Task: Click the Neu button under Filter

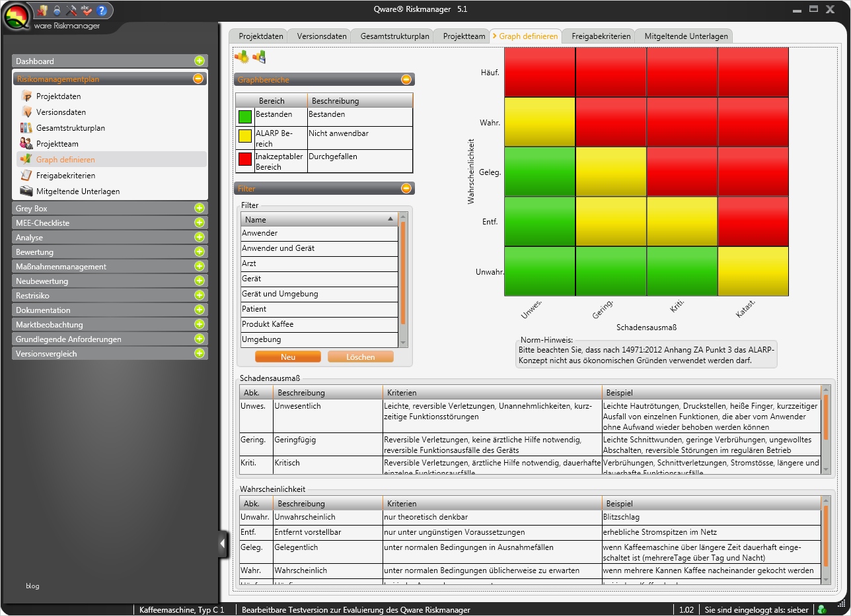Action: 288,357
